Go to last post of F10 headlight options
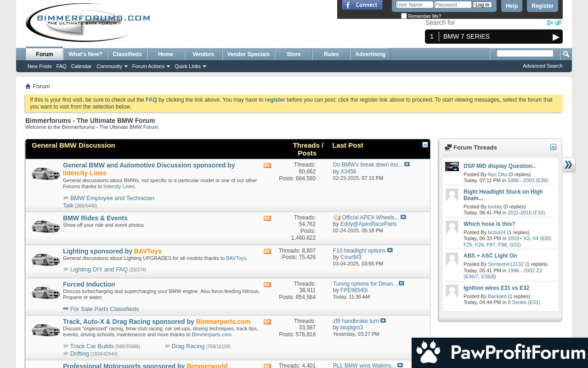This screenshot has width=588, height=368. (x=390, y=250)
